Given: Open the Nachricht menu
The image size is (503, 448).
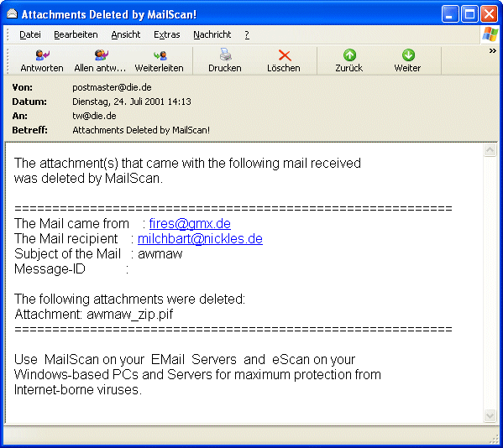Looking at the screenshot, I should [212, 34].
